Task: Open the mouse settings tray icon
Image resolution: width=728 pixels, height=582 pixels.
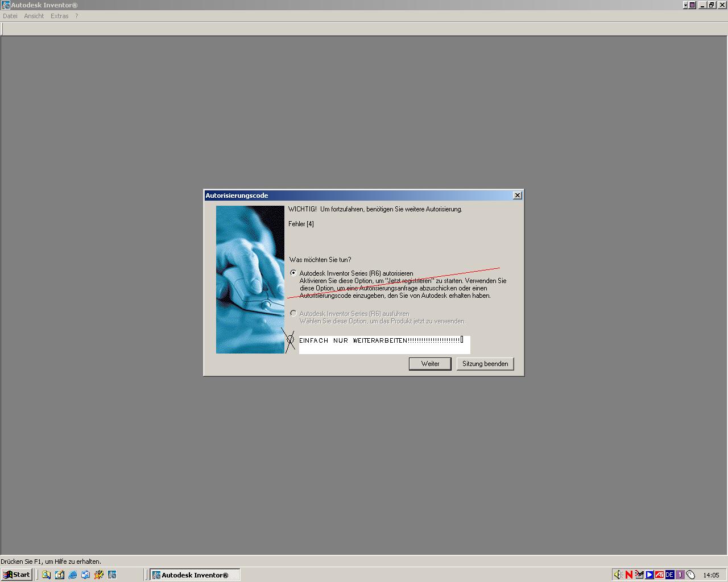Action: coord(690,575)
